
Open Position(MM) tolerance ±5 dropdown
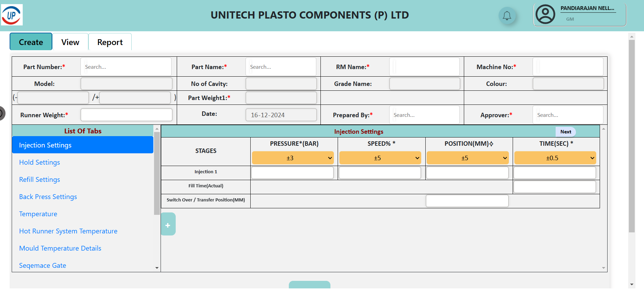click(467, 158)
